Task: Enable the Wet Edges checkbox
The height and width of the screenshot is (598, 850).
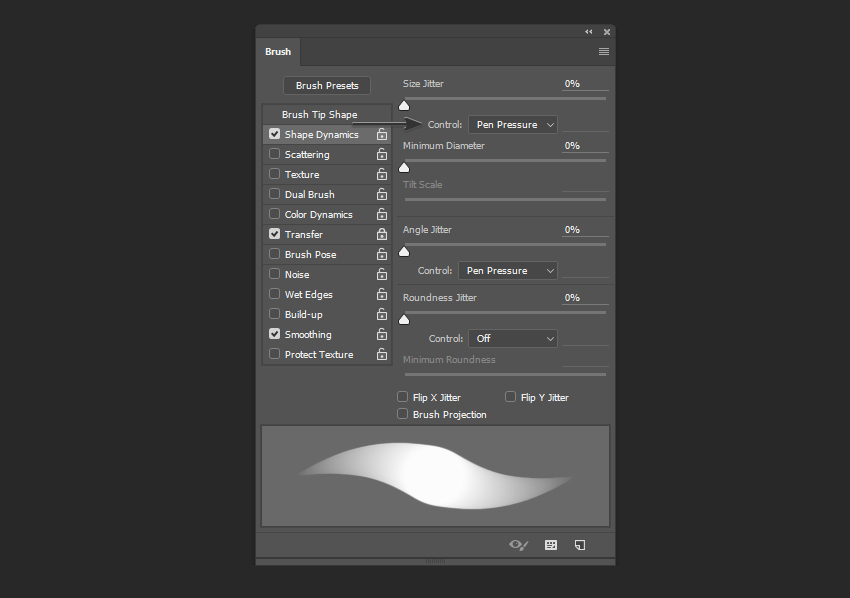Action: point(274,294)
